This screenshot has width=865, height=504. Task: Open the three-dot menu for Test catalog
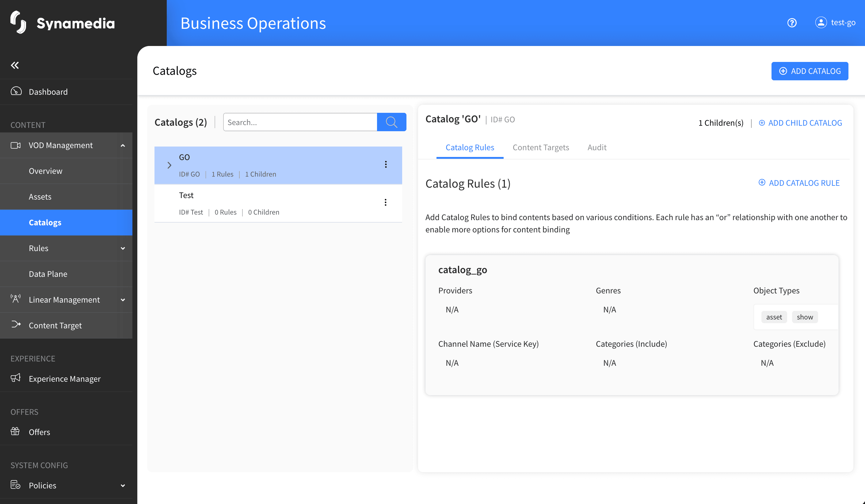[x=386, y=203]
